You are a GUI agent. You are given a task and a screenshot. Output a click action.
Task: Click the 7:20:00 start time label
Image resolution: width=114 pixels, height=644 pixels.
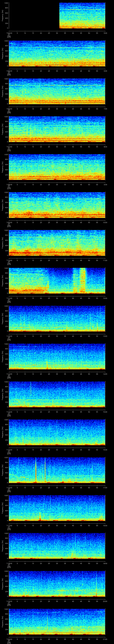[x=9, y=639]
